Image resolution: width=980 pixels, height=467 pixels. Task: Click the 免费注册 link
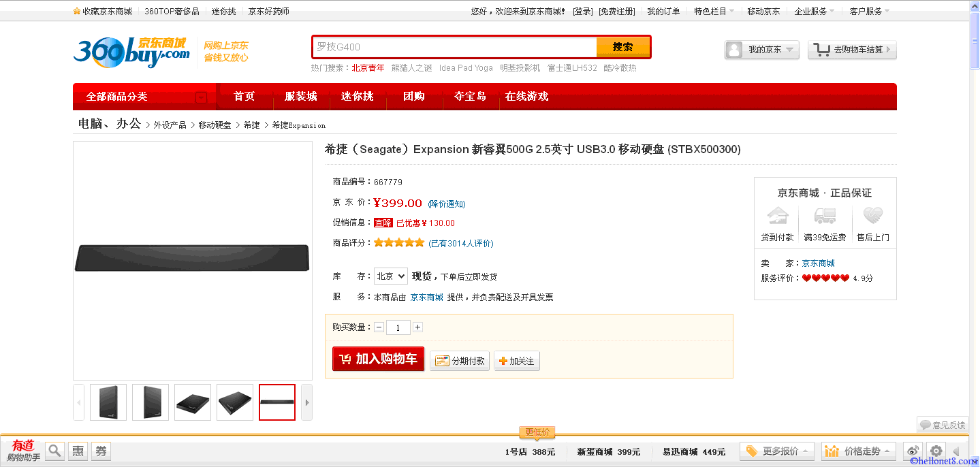click(617, 11)
